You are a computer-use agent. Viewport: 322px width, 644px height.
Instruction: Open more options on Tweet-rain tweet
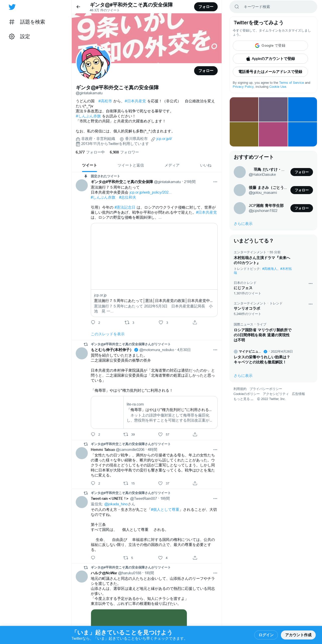point(215,499)
